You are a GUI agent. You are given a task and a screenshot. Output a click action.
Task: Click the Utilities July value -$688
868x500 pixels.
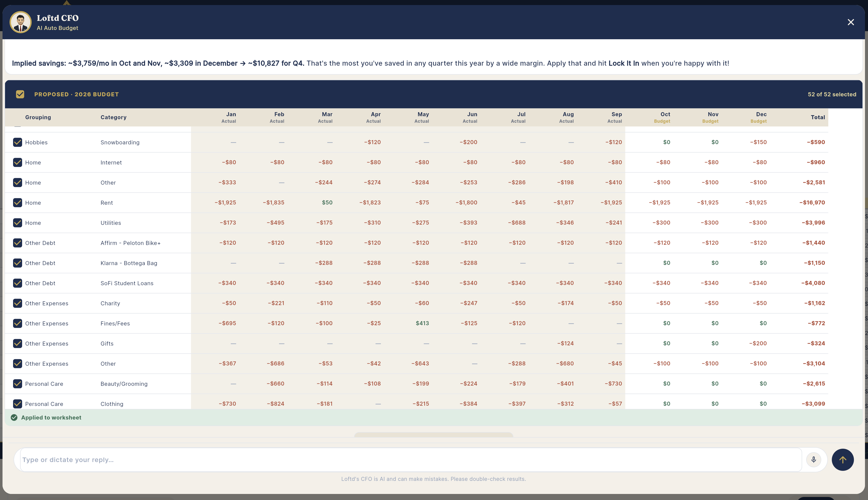(x=517, y=223)
